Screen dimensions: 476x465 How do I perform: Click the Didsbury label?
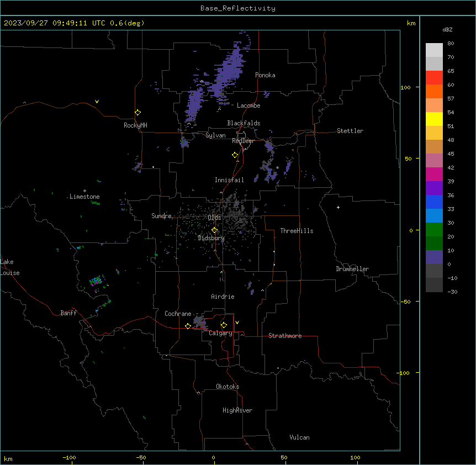pyautogui.click(x=211, y=238)
